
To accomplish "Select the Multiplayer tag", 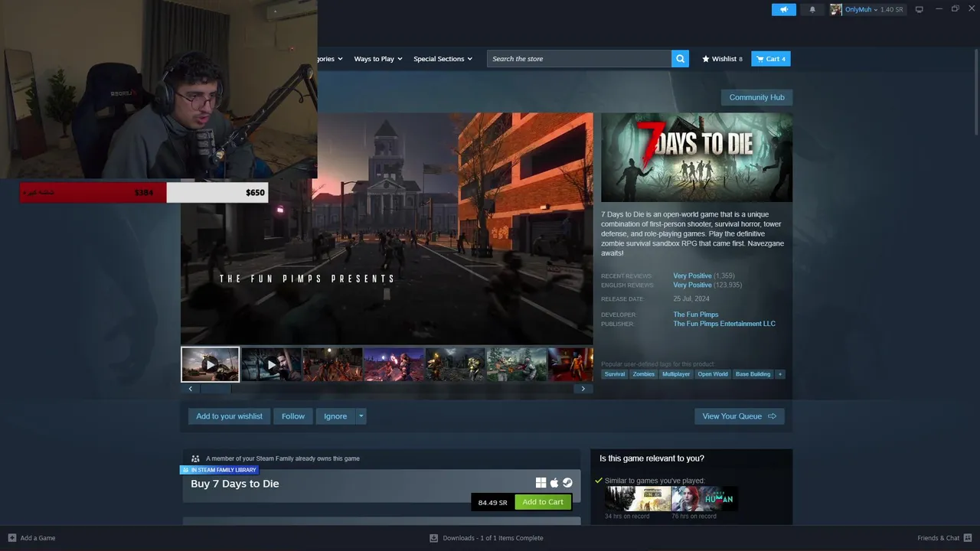I will [676, 374].
